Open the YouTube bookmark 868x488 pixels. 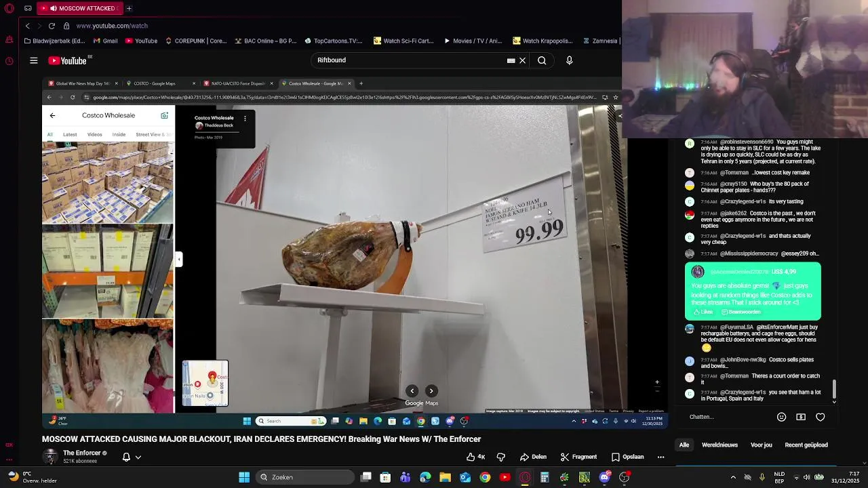141,41
